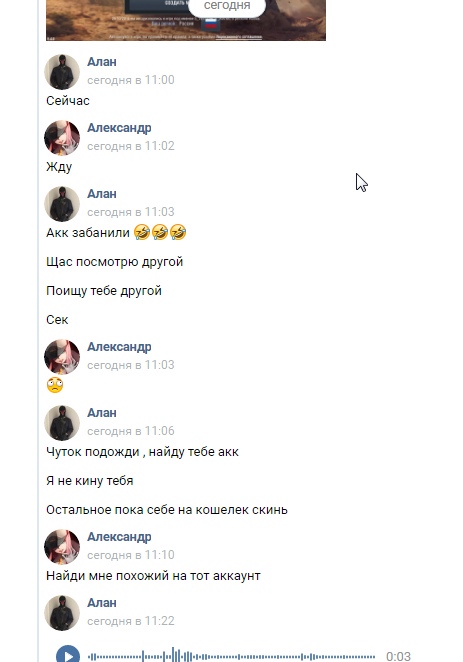Click timestamp 'сегодня в 11:00'

[x=131, y=80]
